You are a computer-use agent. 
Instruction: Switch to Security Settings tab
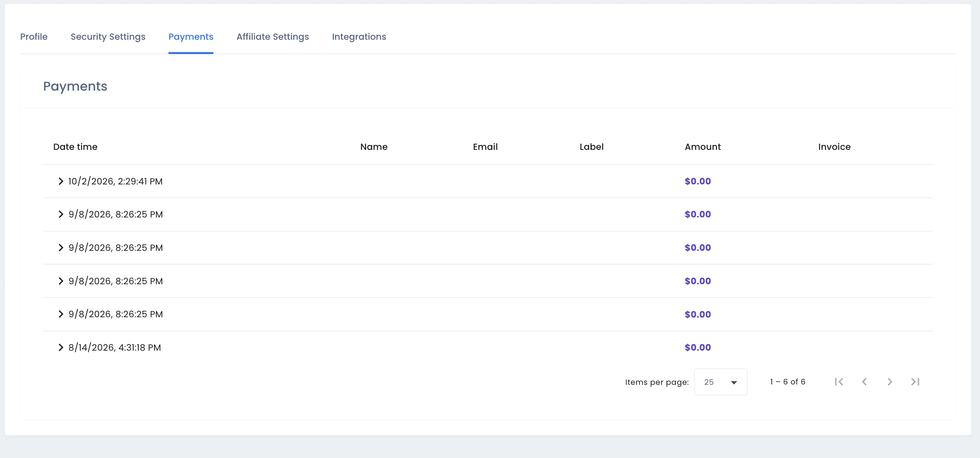(108, 37)
